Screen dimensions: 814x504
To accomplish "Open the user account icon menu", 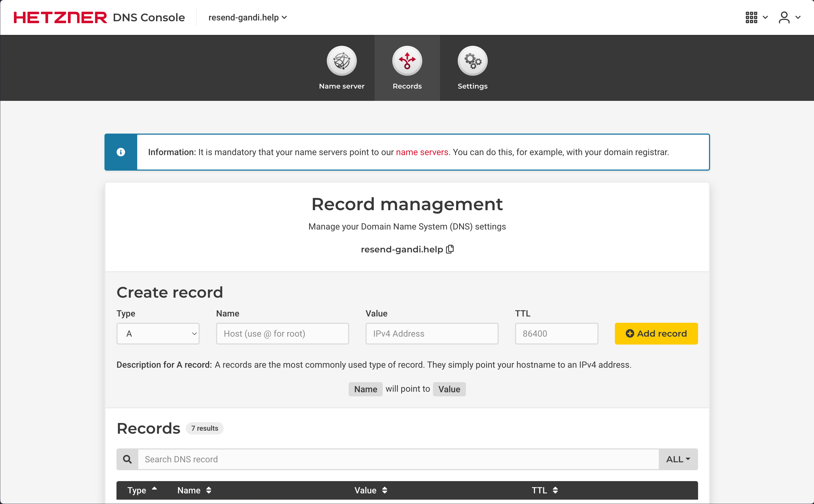I will pos(784,17).
